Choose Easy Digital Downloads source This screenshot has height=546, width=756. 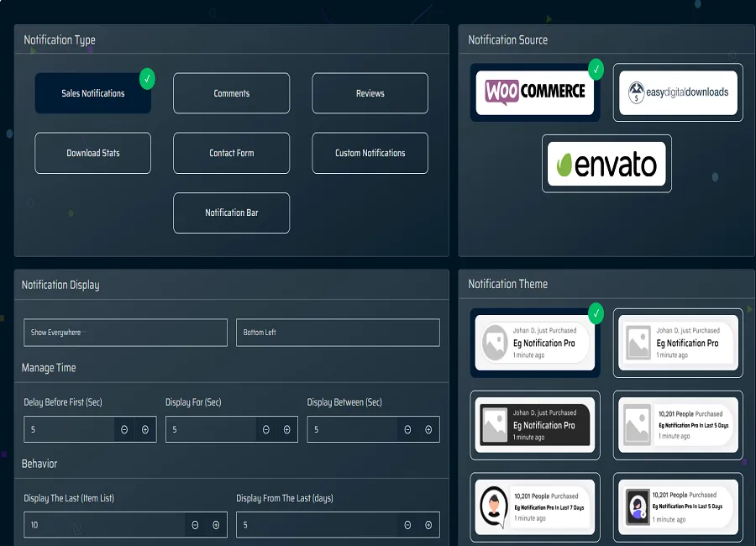678,92
